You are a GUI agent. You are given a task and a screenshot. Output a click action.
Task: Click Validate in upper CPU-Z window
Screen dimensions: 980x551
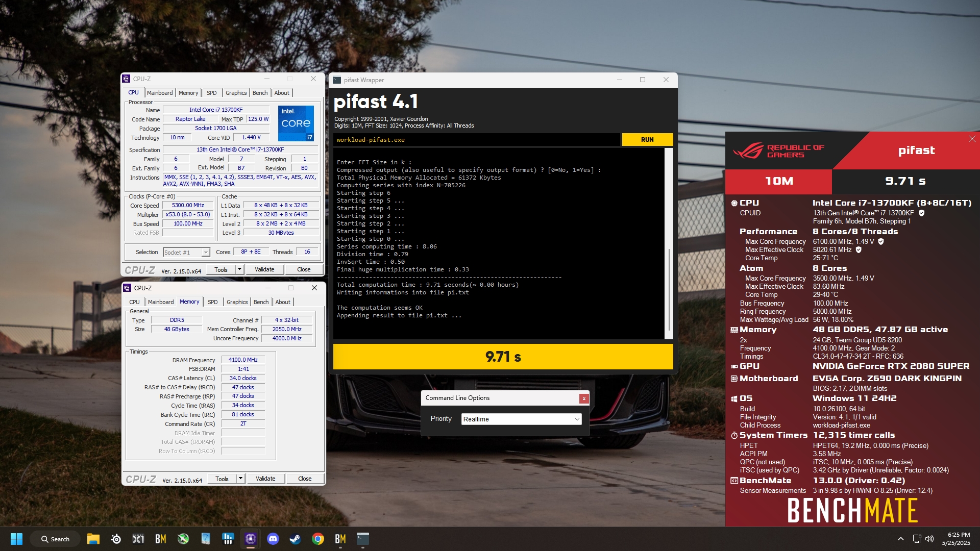[264, 269]
